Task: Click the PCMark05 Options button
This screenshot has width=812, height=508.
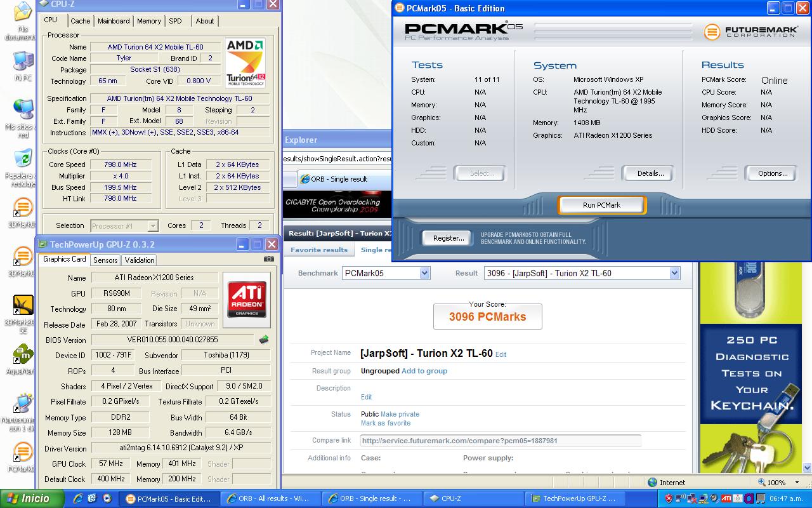Action: (x=772, y=173)
